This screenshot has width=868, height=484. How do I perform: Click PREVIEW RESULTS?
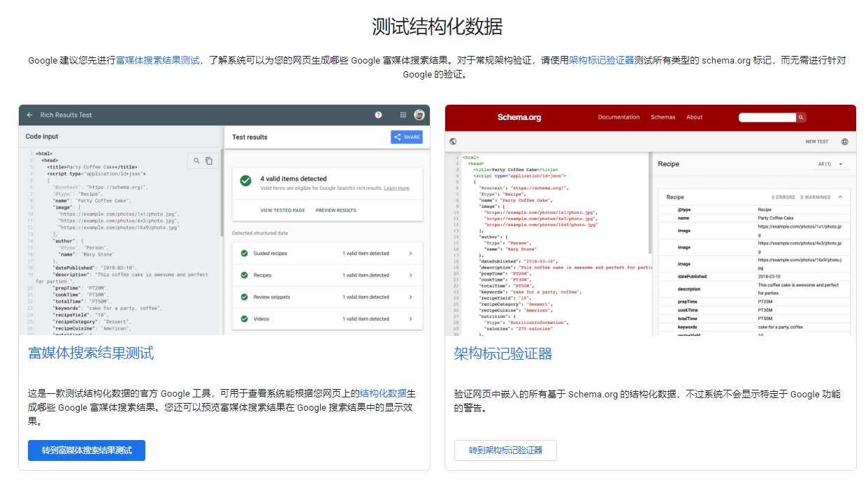pos(335,210)
